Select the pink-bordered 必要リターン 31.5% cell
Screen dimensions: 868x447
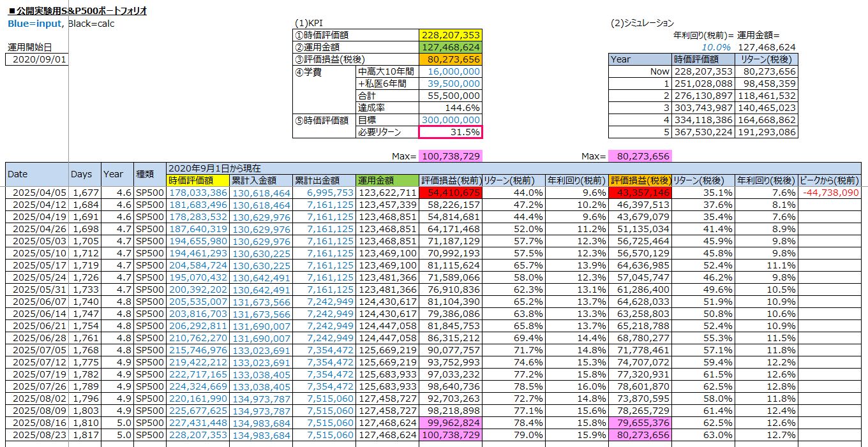pyautogui.click(x=451, y=132)
